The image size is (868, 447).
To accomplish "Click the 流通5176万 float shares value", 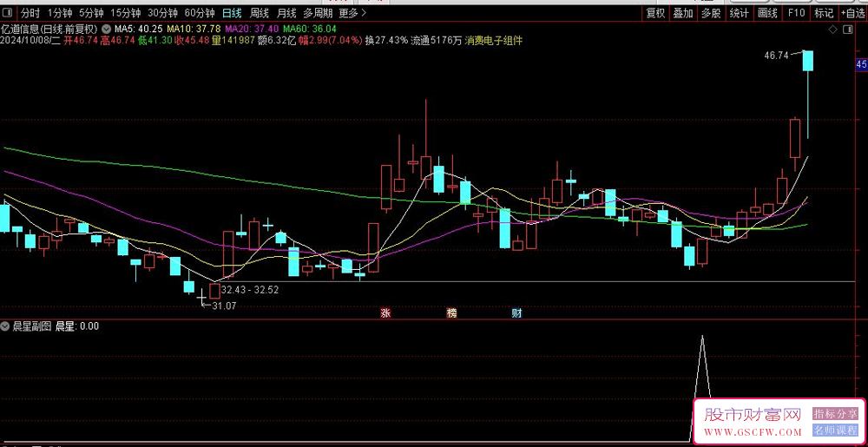I will (436, 41).
